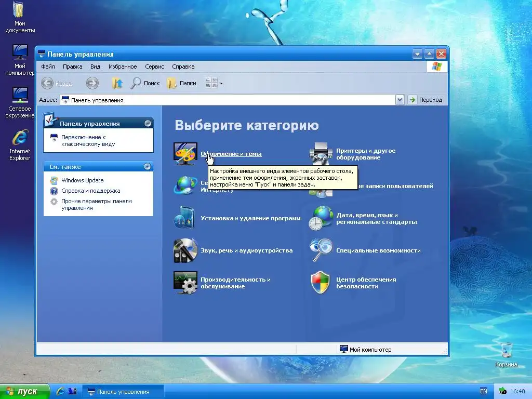Image resolution: width=532 pixels, height=399 pixels.
Task: Click the taskbar clock showing 16:48
Action: point(517,392)
